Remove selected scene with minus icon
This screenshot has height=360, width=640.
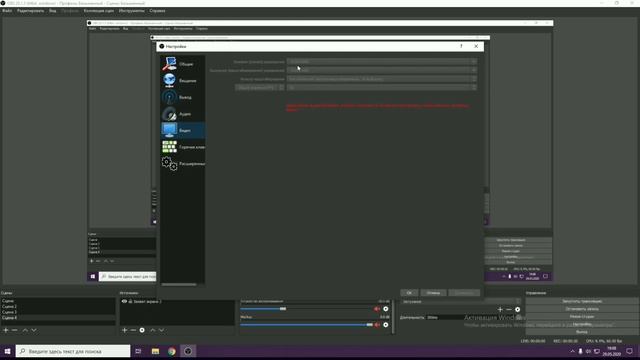(15, 330)
